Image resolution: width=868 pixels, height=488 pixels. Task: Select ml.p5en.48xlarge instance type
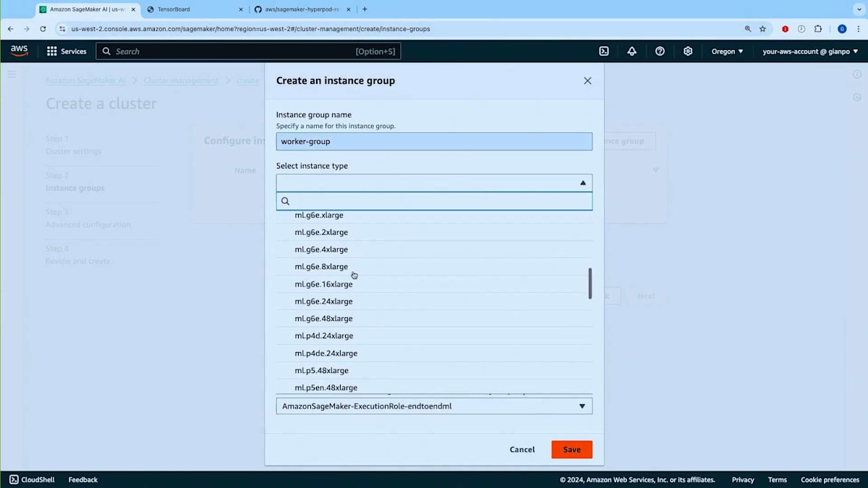tap(434, 387)
